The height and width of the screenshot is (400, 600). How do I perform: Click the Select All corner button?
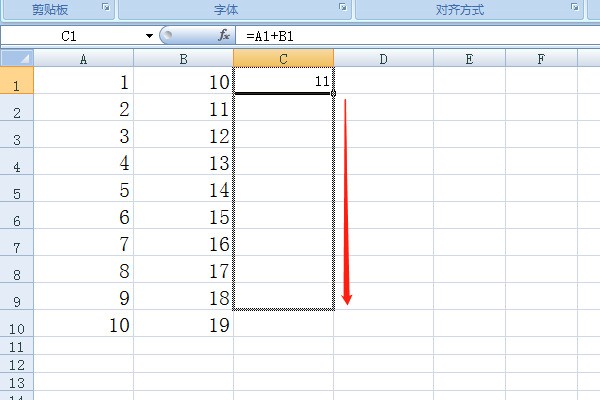pos(17,59)
